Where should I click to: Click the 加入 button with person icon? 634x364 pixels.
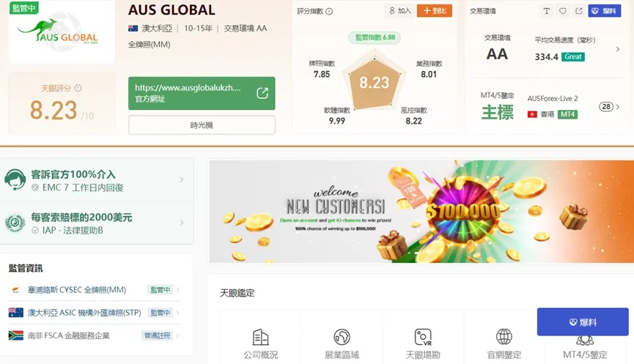399,11
